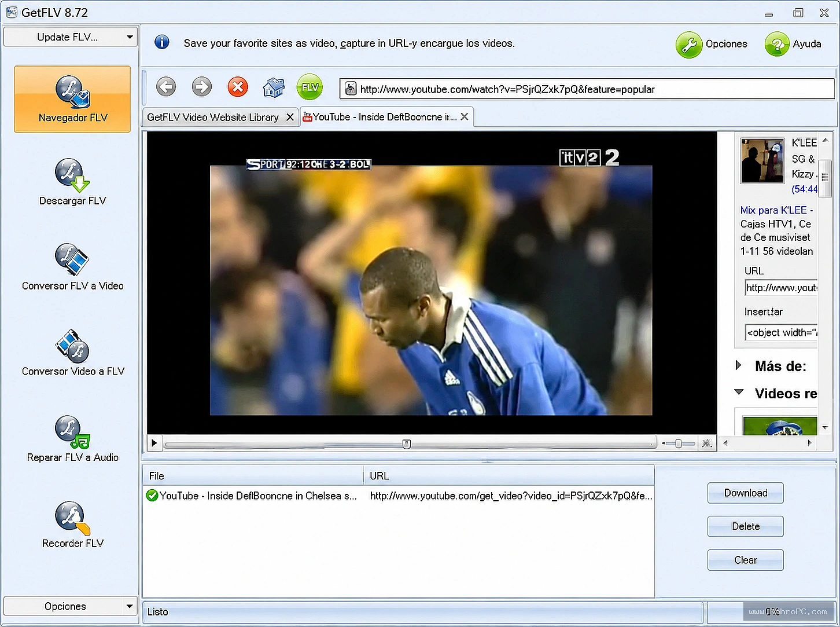Open the K'LEE video thumbnail

point(762,160)
